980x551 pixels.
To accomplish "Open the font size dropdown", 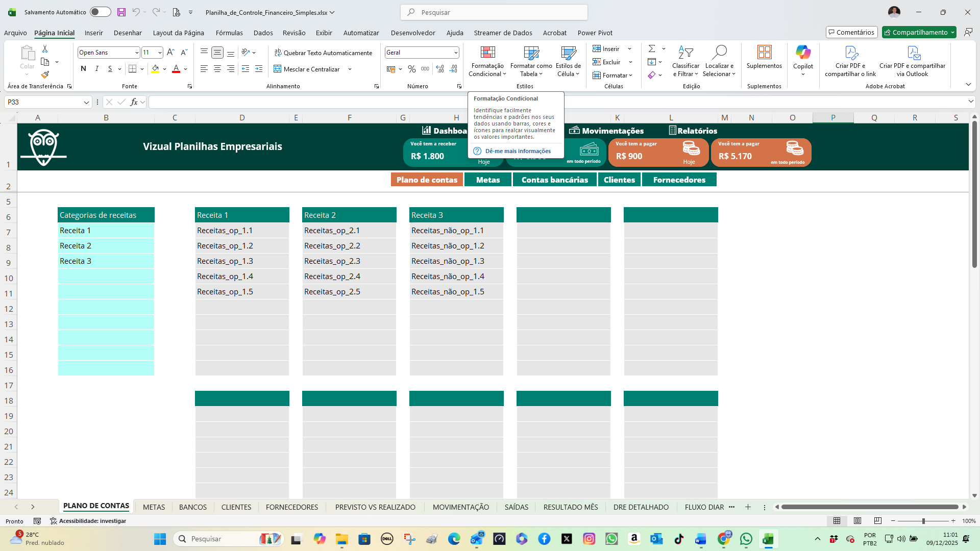I will (160, 53).
